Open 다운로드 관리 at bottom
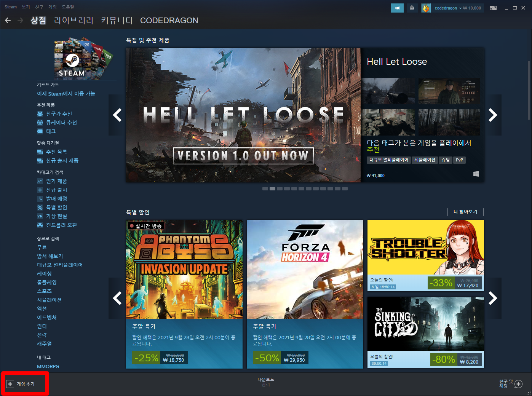This screenshot has width=532, height=396. 266,382
